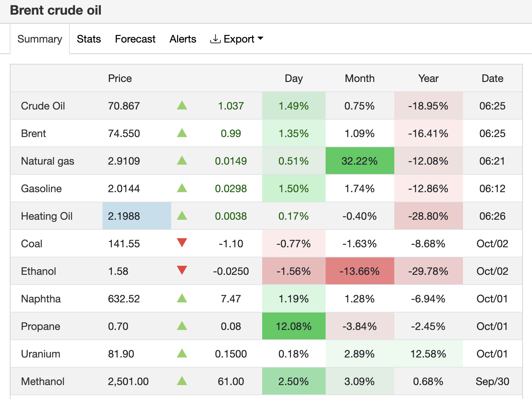This screenshot has width=532, height=399.
Task: Open the Uranium commodity link
Action: tap(40, 354)
